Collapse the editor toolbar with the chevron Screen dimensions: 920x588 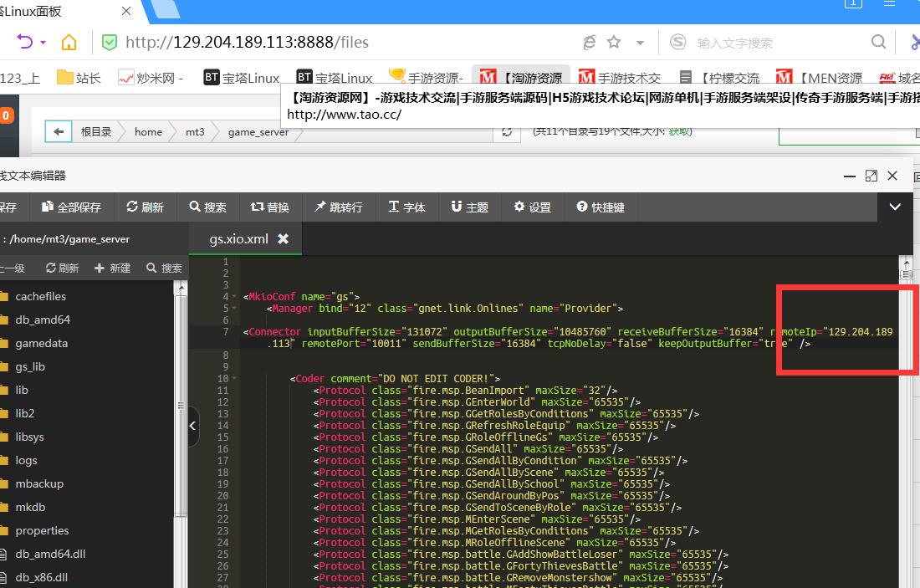pos(895,207)
